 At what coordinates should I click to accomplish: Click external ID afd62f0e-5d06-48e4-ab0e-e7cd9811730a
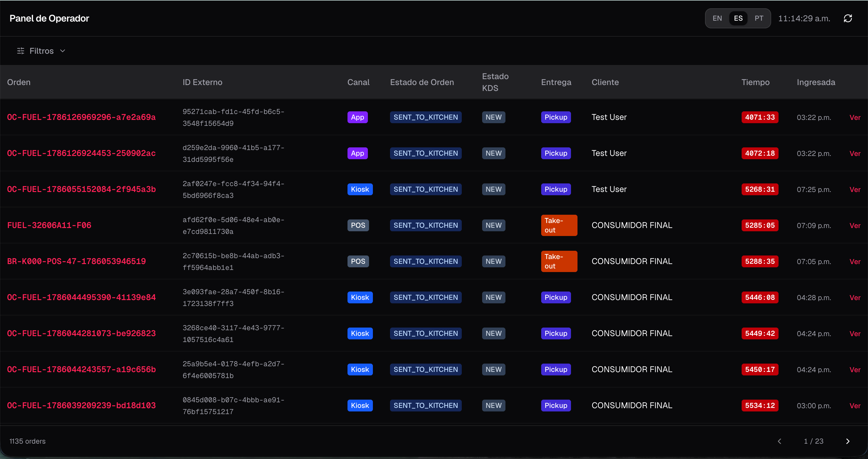click(234, 226)
